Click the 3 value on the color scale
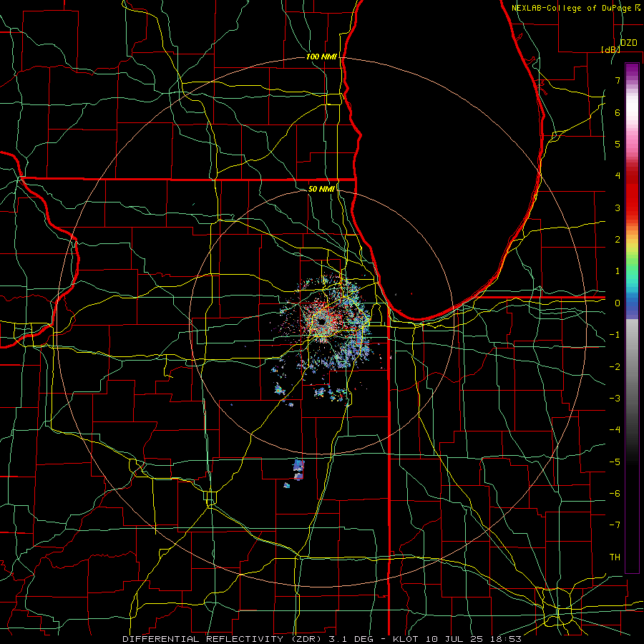The image size is (644, 644). click(618, 208)
